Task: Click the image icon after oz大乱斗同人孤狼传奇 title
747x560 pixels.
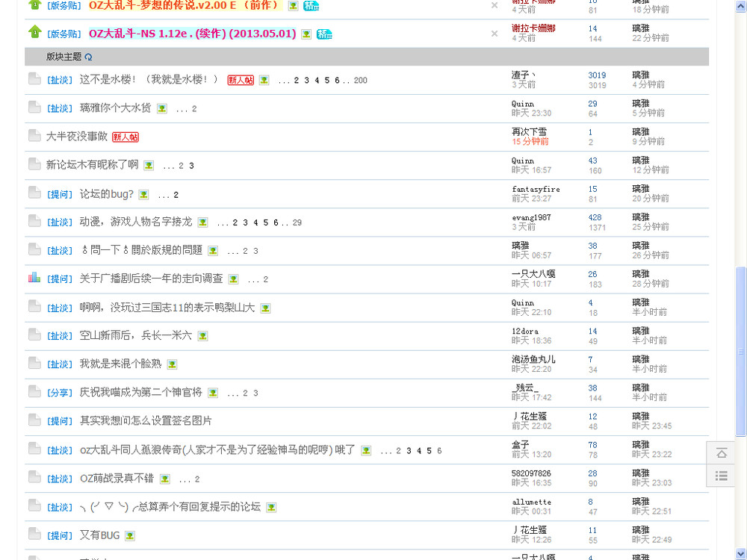Action: click(x=366, y=450)
